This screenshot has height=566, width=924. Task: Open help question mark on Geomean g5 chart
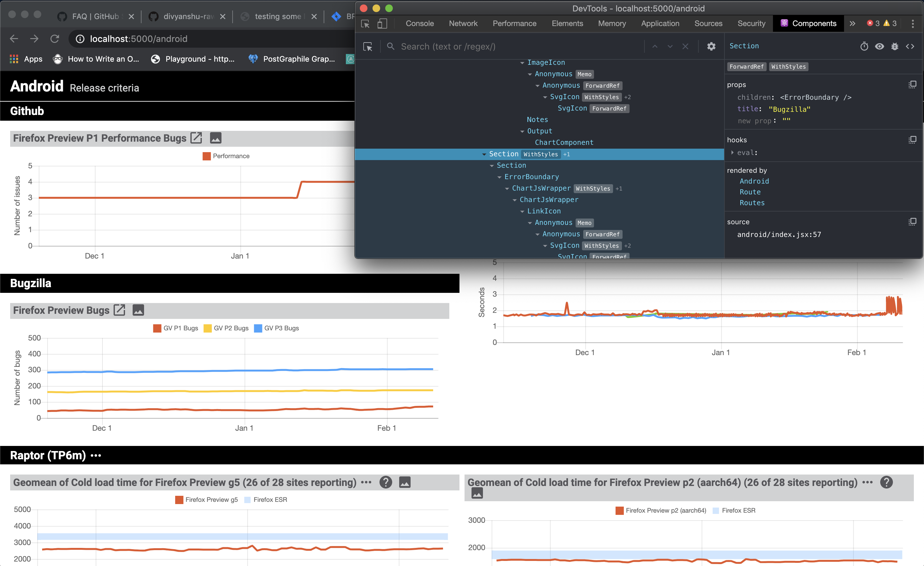coord(386,482)
